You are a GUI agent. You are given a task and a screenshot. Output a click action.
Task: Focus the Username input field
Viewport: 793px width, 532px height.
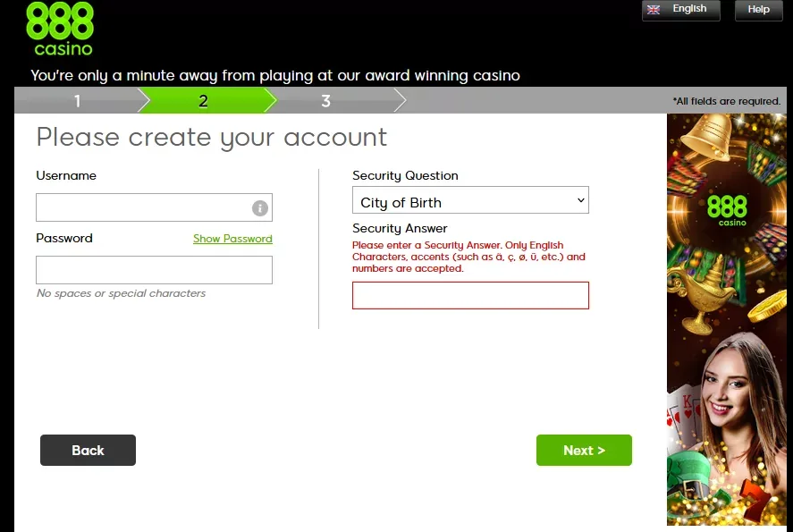click(x=154, y=207)
